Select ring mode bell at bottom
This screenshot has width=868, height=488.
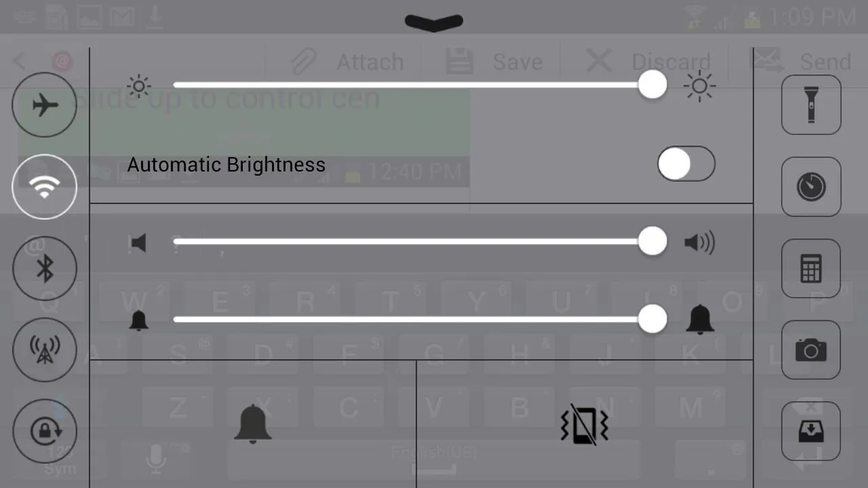point(253,424)
